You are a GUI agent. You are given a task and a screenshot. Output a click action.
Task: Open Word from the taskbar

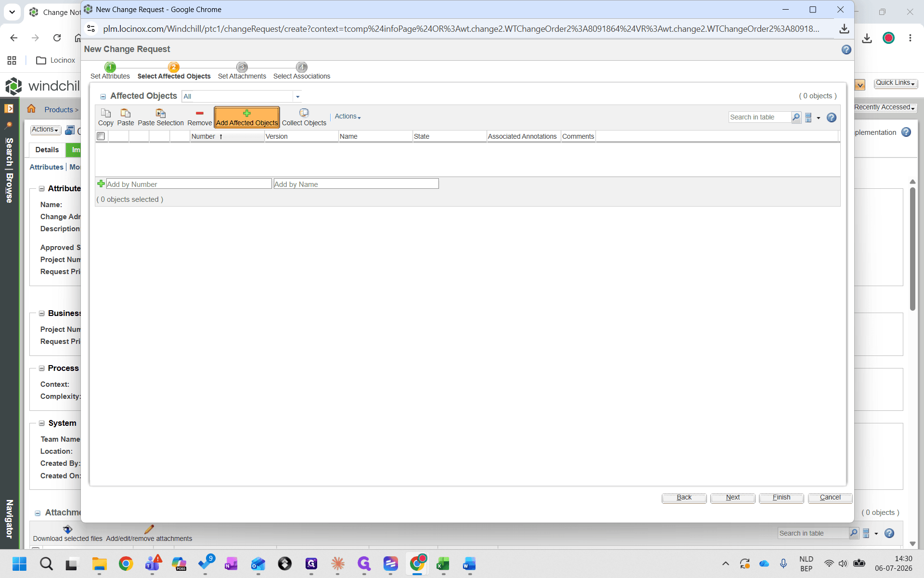tap(469, 564)
